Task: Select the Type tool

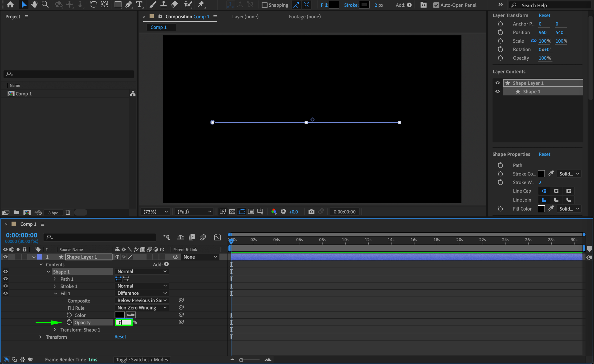Action: click(x=139, y=4)
